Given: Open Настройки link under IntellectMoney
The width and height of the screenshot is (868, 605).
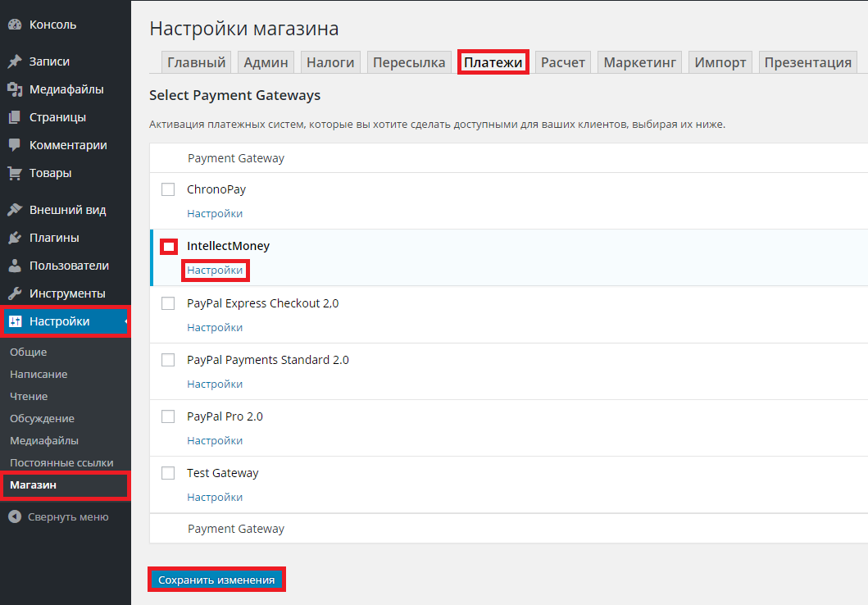Looking at the screenshot, I should tap(215, 271).
